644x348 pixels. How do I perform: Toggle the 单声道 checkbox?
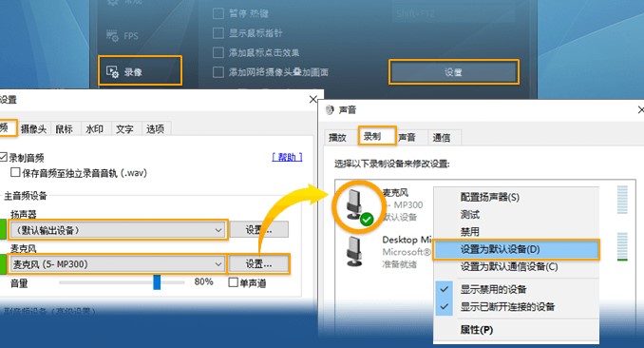(x=233, y=282)
